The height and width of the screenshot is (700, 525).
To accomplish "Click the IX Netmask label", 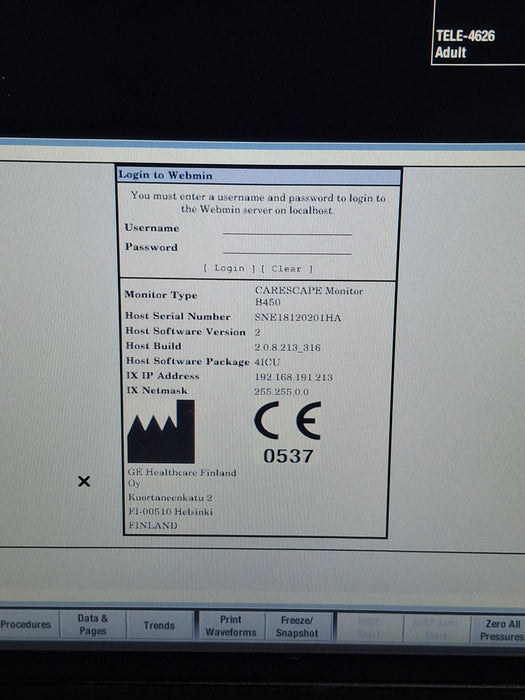I will point(157,390).
